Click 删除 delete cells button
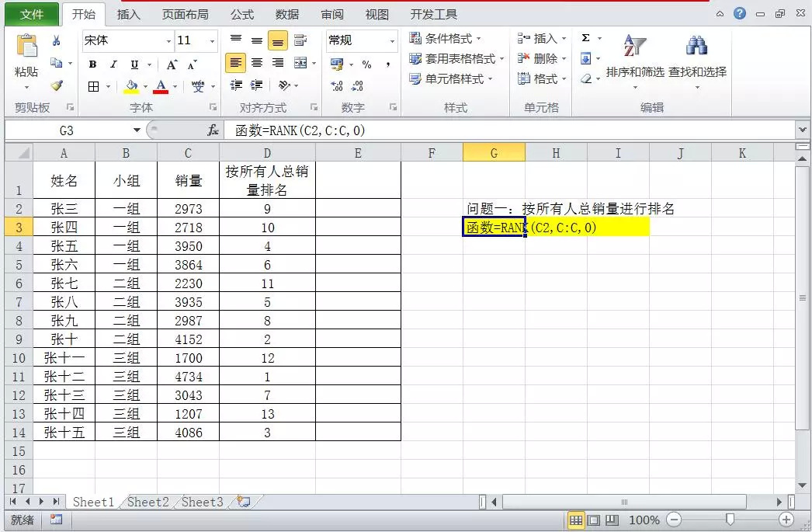 pos(542,58)
